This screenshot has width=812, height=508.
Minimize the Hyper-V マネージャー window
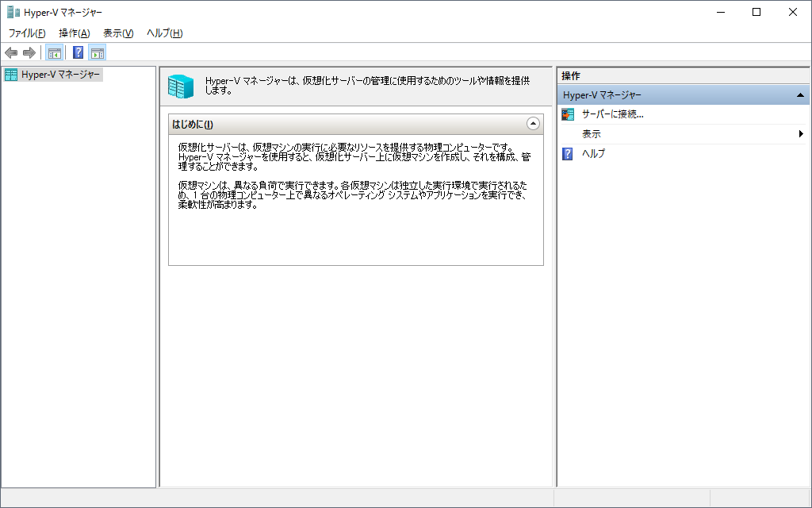click(720, 12)
